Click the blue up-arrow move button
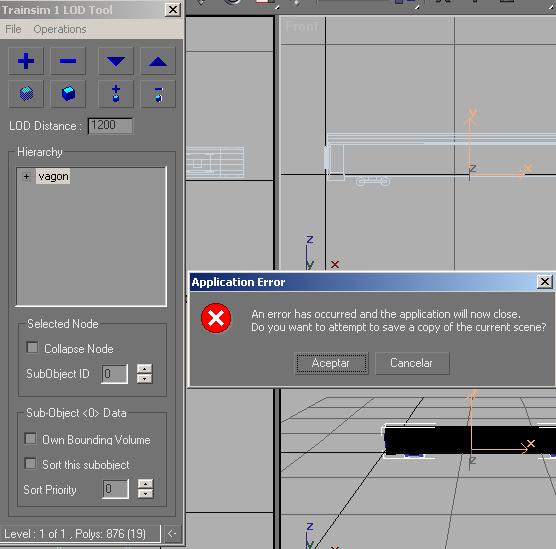Screen dimensions: 556x549 [158, 61]
